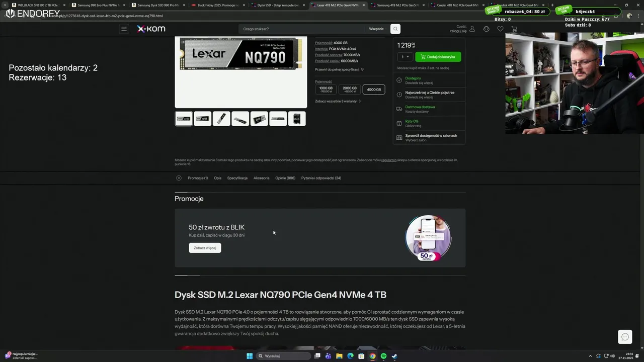Expand Przewiń do pełnej specyfikacji
The width and height of the screenshot is (644, 362).
coord(339,69)
